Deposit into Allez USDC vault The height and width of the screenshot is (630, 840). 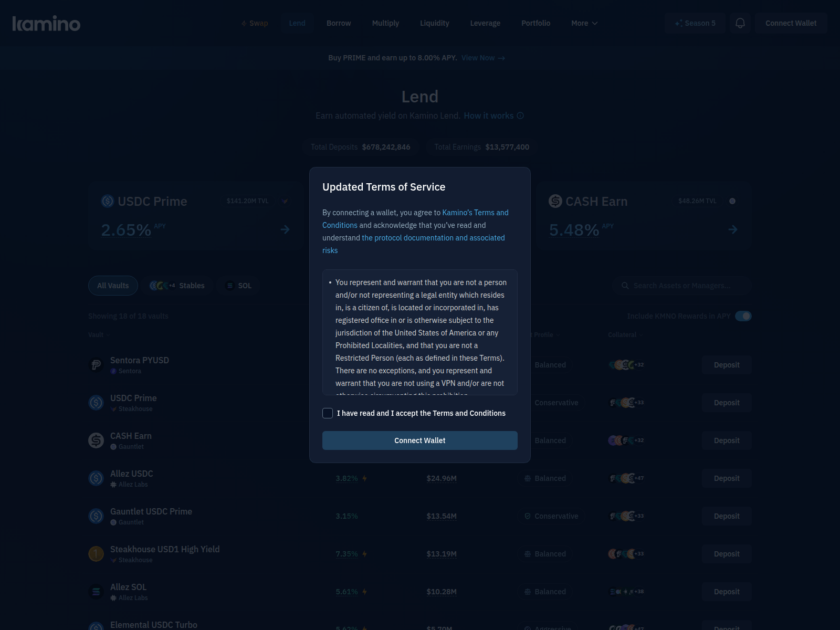pyautogui.click(x=727, y=478)
